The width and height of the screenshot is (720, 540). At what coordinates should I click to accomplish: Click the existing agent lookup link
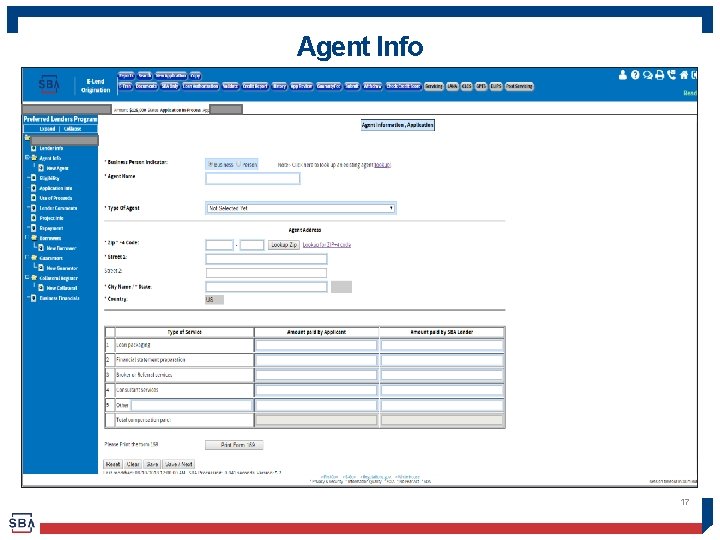pyautogui.click(x=382, y=164)
